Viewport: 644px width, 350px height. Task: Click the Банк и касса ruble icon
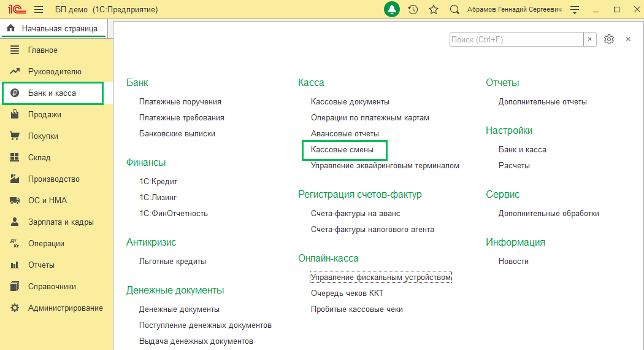tap(15, 93)
